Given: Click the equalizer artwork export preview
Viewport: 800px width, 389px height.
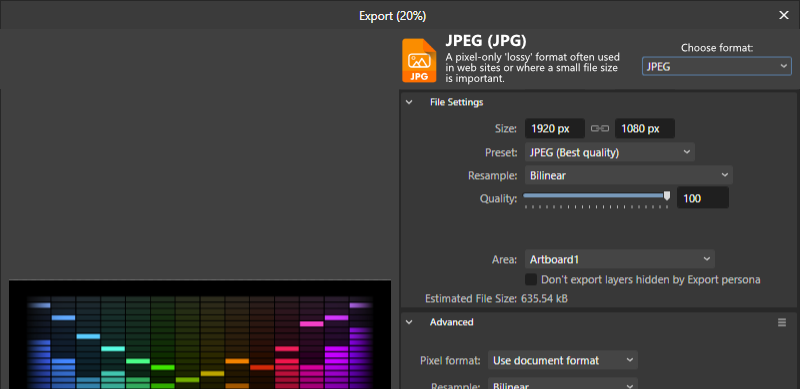Looking at the screenshot, I should pyautogui.click(x=200, y=334).
